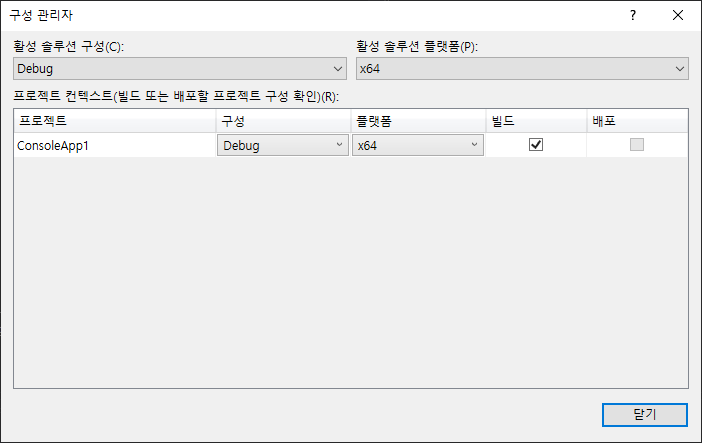Screen dimensions: 702x443
Task: Open the active solution platform dropdown
Action: 522,69
